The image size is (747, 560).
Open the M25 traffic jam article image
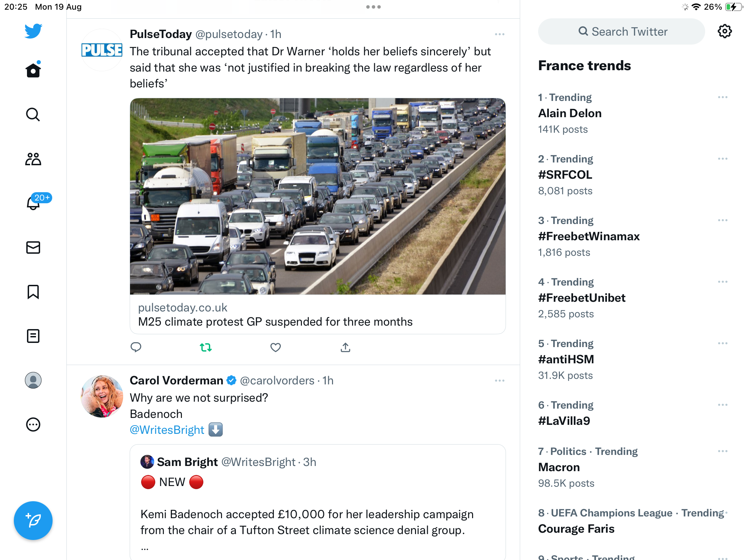point(318,196)
